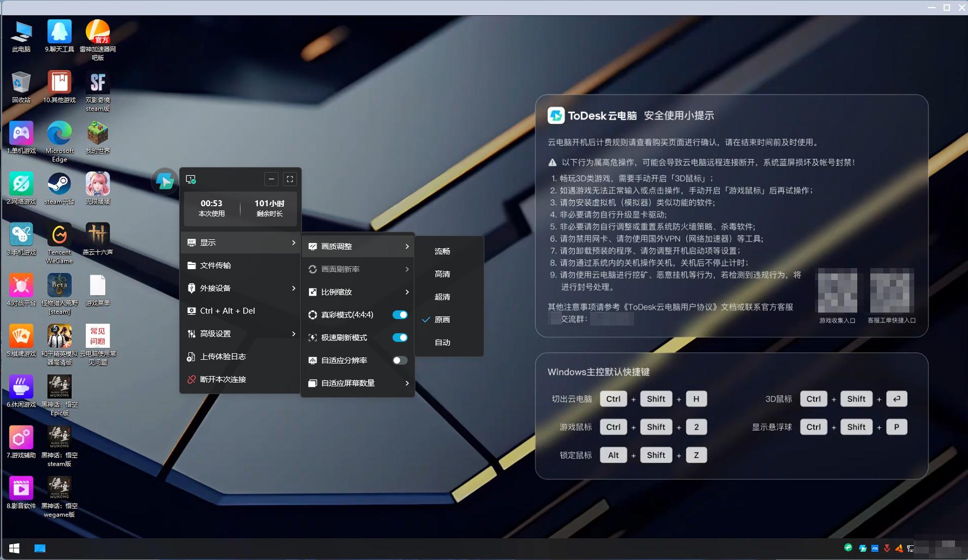Screen dimensions: 968x560
Task: Expand the 画面刷新率 submenu
Action: (x=358, y=269)
